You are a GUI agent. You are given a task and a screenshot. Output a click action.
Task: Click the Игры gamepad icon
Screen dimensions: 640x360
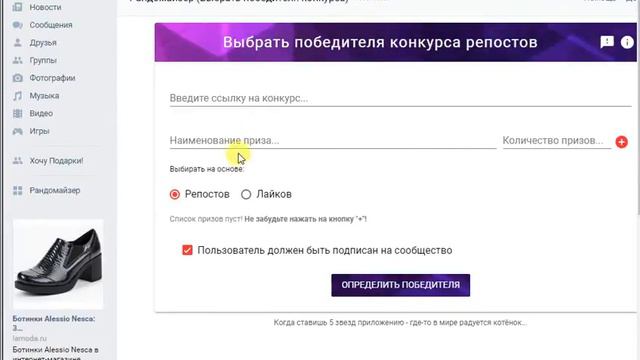click(18, 131)
